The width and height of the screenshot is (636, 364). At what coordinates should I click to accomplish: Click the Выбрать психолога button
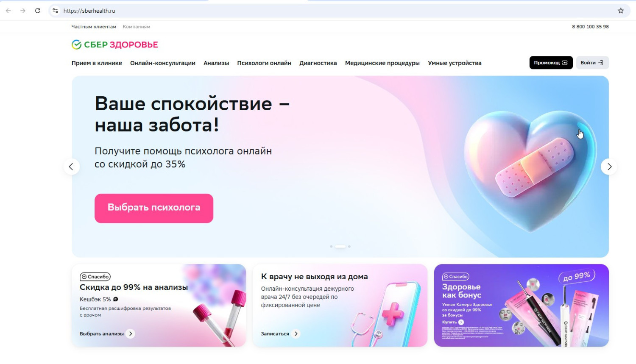[x=154, y=208]
